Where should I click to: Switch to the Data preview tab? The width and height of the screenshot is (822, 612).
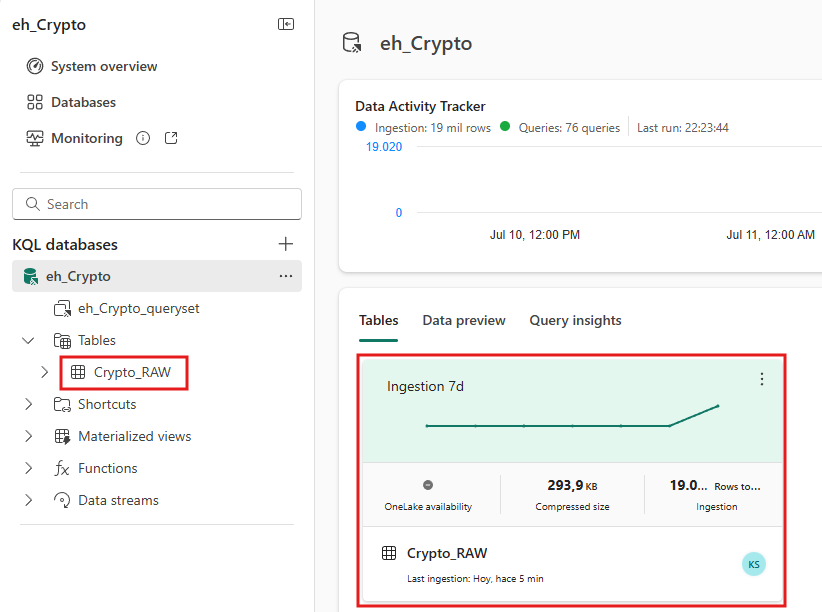pos(464,320)
